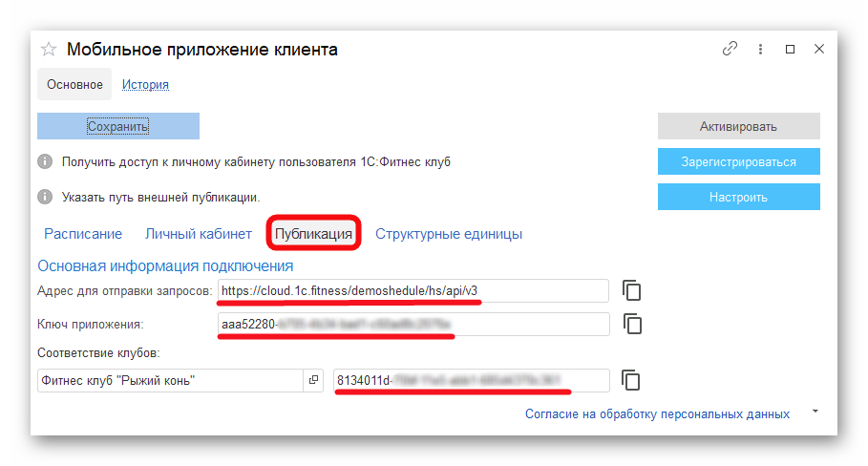Image resolution: width=868 pixels, height=466 pixels.
Task: Switch to the Основное tab
Action: [x=74, y=84]
